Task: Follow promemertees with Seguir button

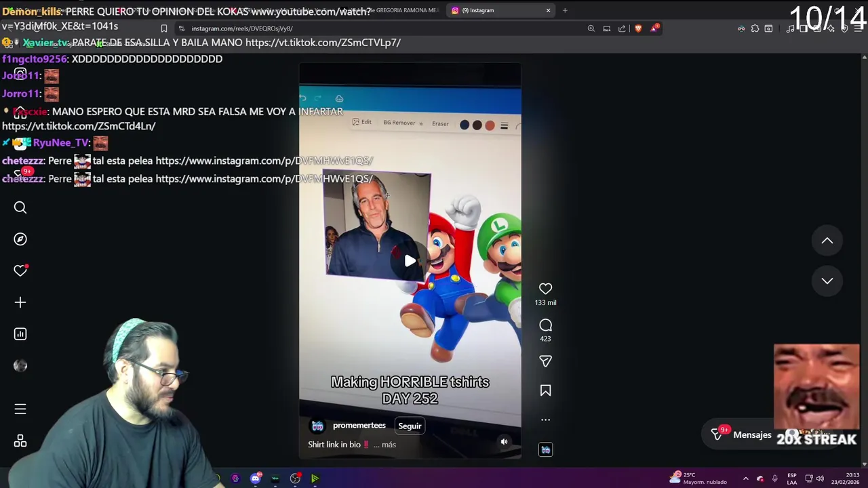Action: [410, 426]
